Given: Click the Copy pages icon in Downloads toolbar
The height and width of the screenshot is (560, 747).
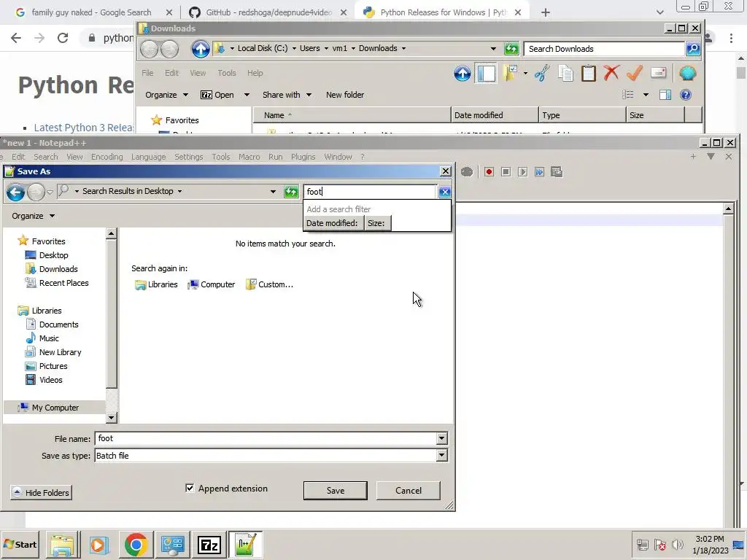Looking at the screenshot, I should pyautogui.click(x=565, y=74).
